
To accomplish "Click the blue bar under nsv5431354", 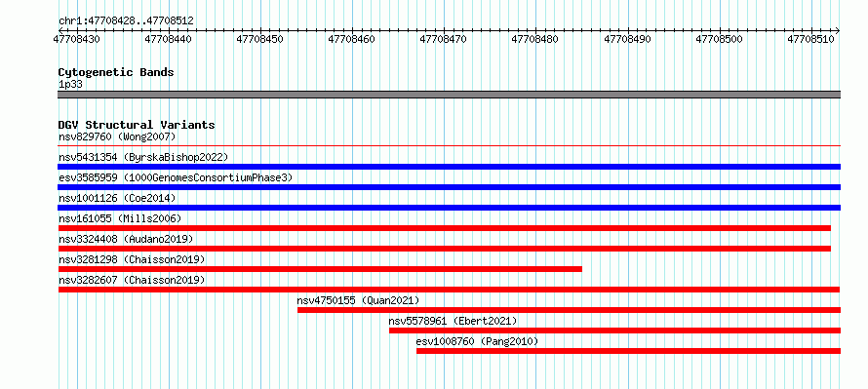I will pyautogui.click(x=450, y=167).
